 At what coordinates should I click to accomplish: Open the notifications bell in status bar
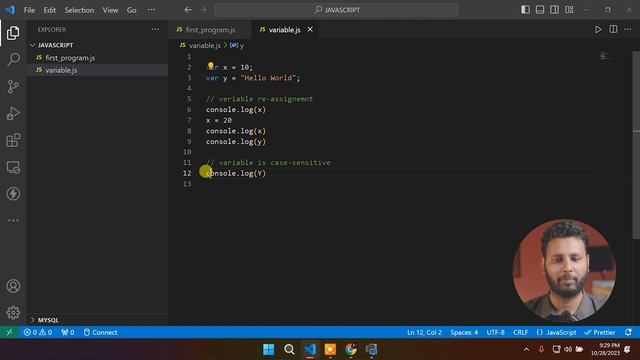coord(629,332)
